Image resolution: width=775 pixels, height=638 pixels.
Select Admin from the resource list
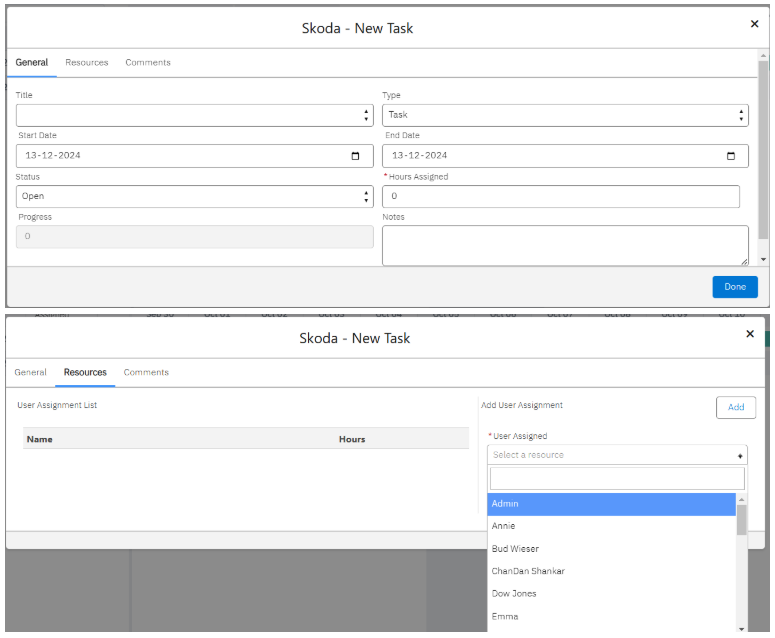[x=611, y=504]
